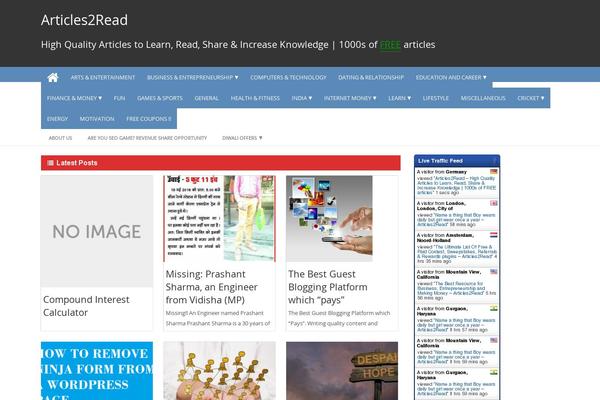This screenshot has height=400, width=600.
Task: Open the Energy category
Action: point(57,119)
